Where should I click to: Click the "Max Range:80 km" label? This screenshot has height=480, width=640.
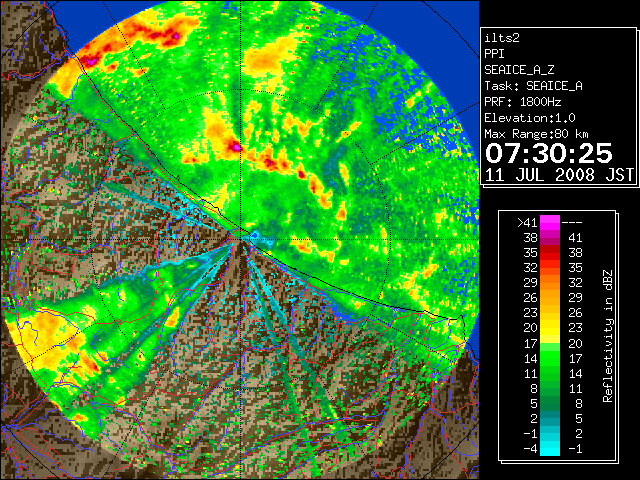(x=537, y=134)
